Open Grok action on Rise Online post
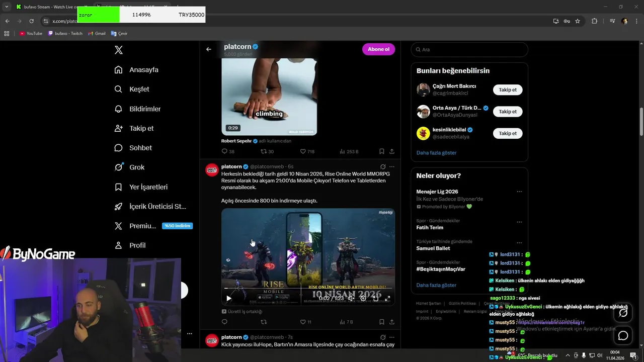The height and width of the screenshot is (362, 644). pos(383,166)
